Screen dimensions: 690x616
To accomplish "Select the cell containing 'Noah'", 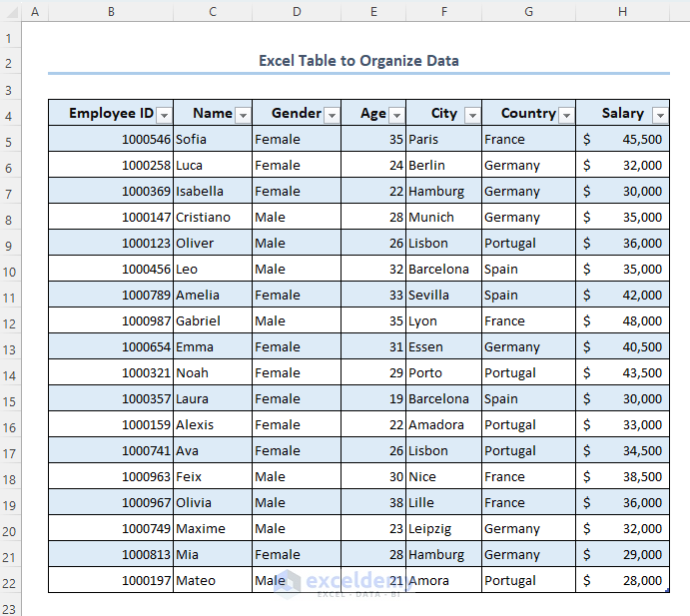I will coord(213,372).
